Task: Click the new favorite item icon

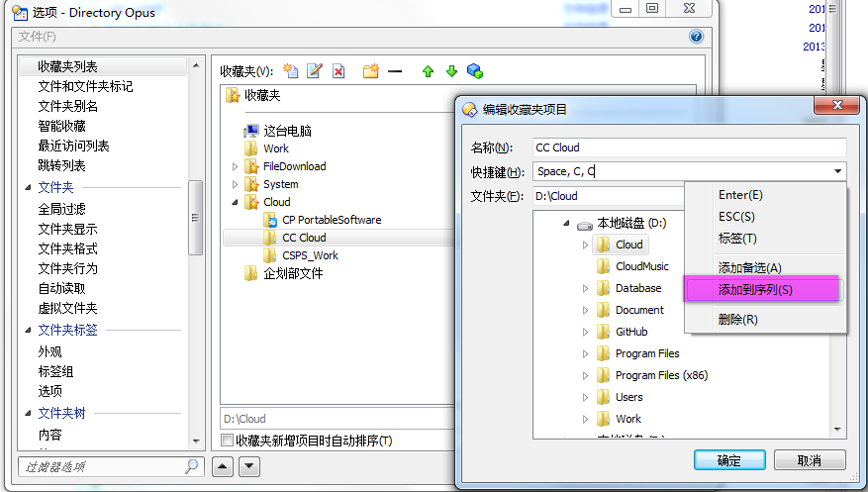Action: [291, 71]
